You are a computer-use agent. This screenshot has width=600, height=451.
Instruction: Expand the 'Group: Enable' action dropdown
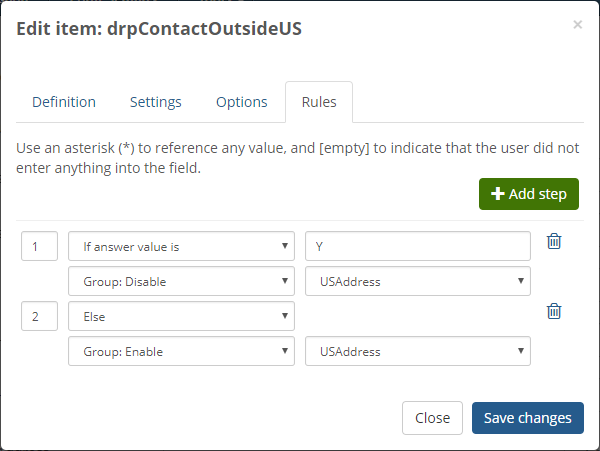181,352
